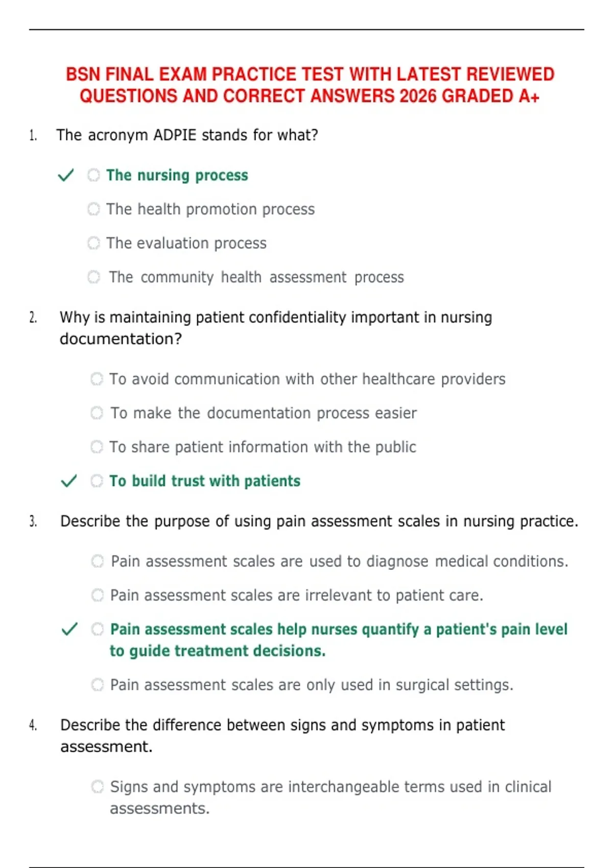Select 'The health promotion process' radio button

click(93, 209)
